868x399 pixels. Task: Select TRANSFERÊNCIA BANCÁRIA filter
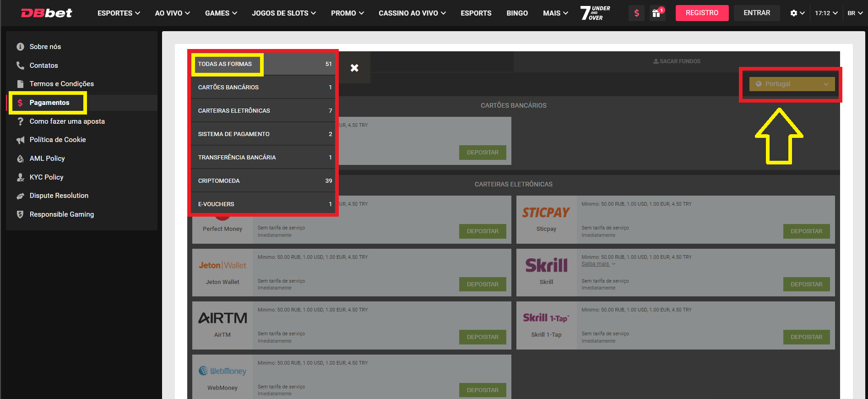263,157
